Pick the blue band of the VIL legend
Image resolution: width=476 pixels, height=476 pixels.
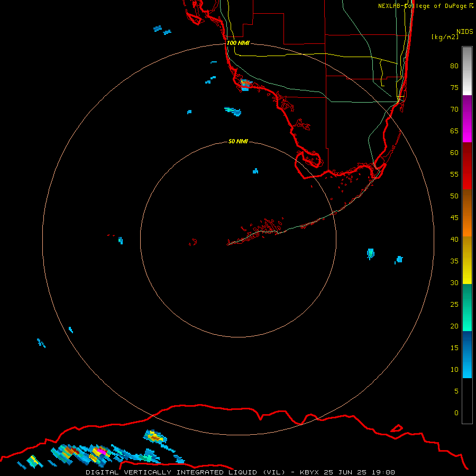(467, 354)
